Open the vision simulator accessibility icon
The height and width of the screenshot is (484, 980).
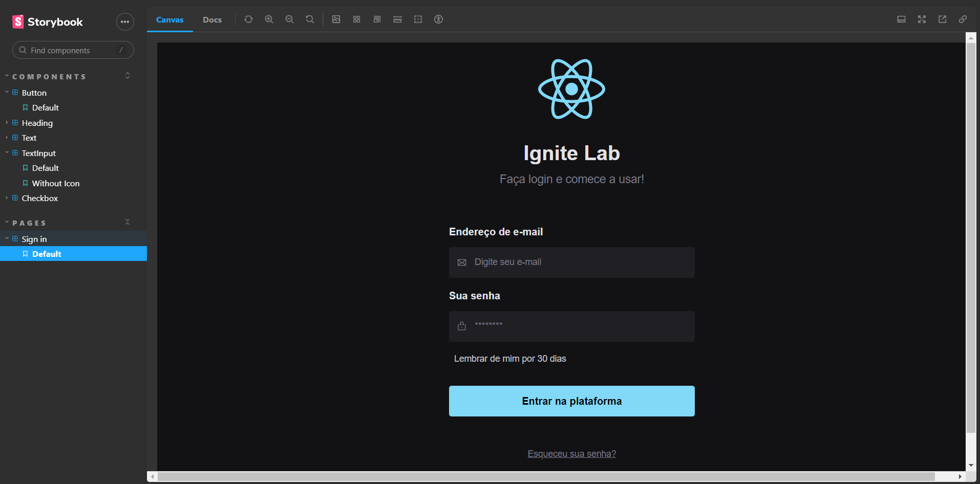coord(439,19)
